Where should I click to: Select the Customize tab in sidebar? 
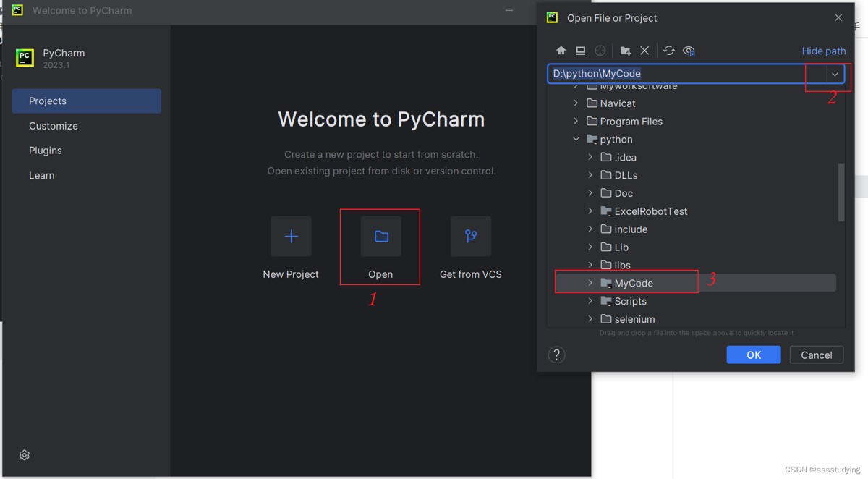click(86, 126)
